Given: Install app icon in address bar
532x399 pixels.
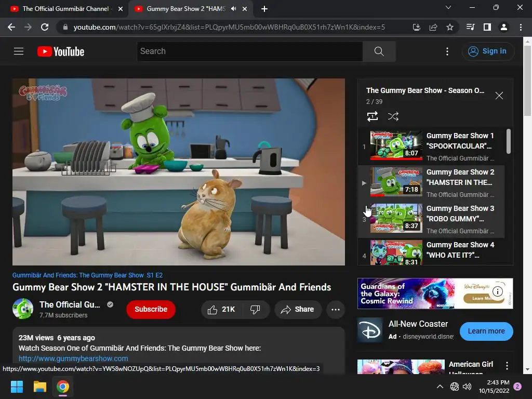Looking at the screenshot, I should [x=416, y=27].
